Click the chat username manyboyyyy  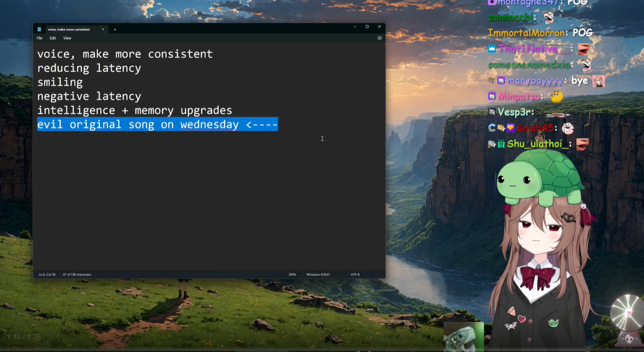535,81
